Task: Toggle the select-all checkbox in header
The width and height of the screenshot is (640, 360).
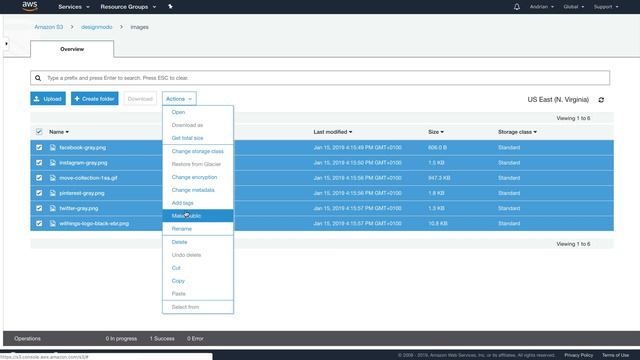Action: pyautogui.click(x=39, y=131)
